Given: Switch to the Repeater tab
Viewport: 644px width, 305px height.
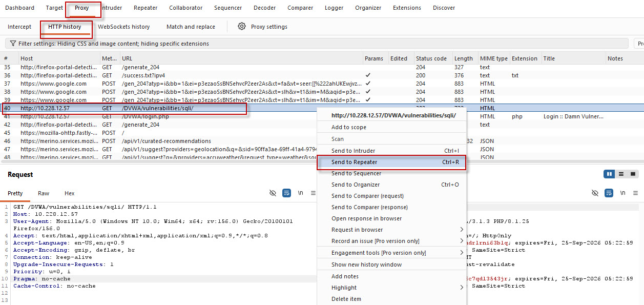Looking at the screenshot, I should point(146,8).
